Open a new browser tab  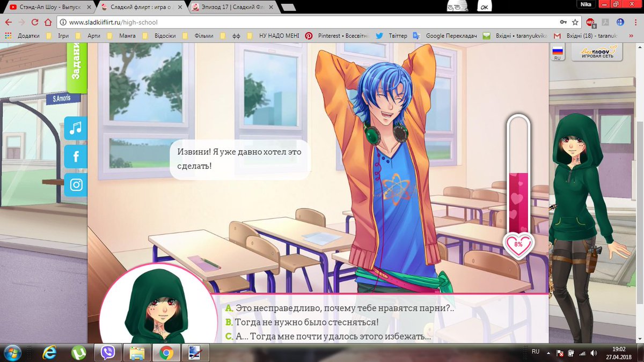(x=289, y=7)
